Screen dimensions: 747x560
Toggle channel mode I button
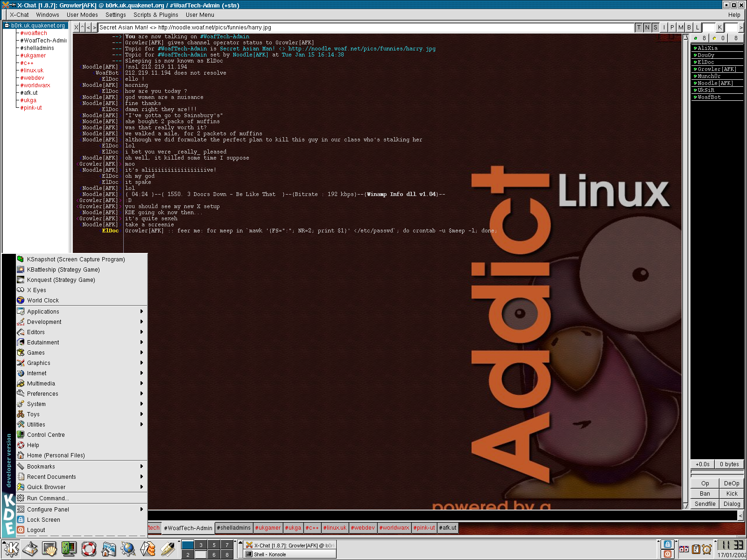[664, 28]
